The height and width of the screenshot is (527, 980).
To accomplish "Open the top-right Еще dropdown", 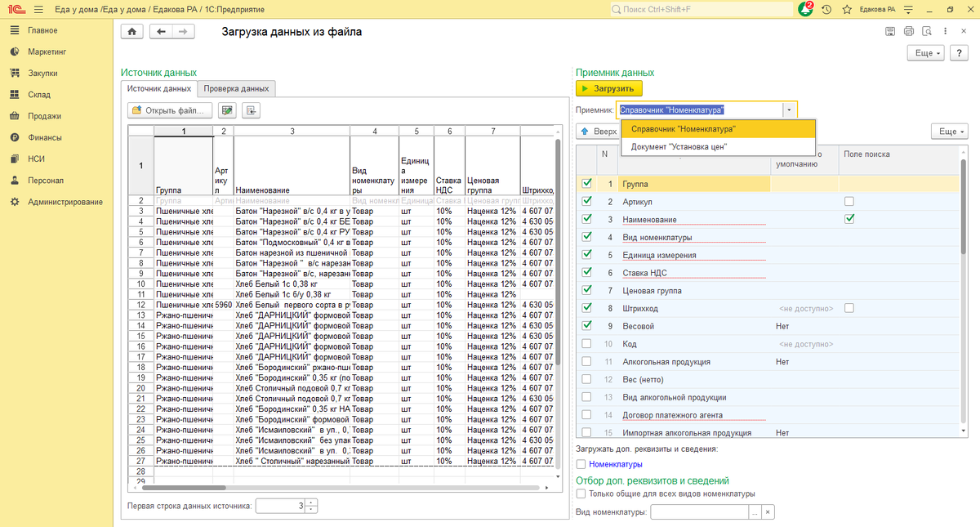I will [x=924, y=52].
